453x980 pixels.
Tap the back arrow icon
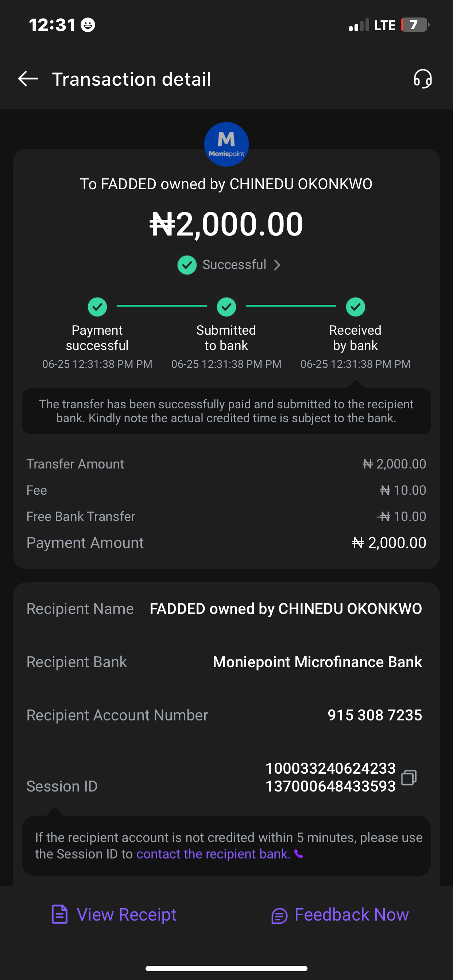[x=28, y=79]
